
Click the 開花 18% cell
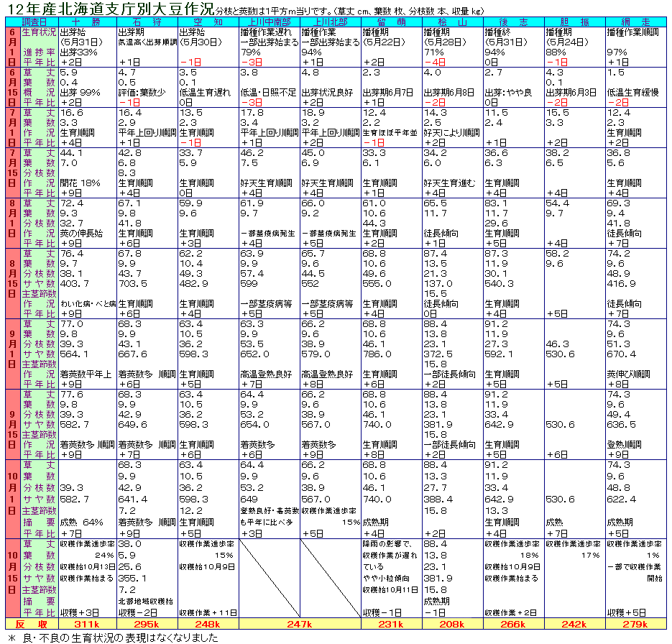80,183
